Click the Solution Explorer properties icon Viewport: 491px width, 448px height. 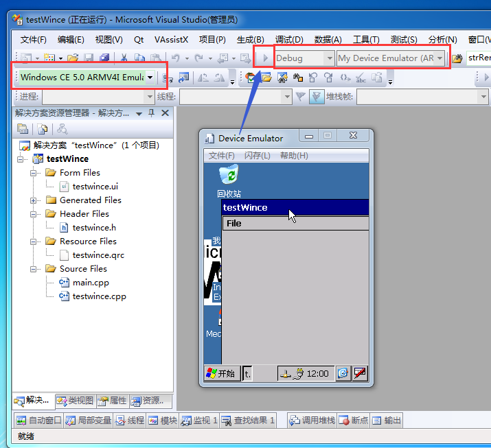coord(23,129)
